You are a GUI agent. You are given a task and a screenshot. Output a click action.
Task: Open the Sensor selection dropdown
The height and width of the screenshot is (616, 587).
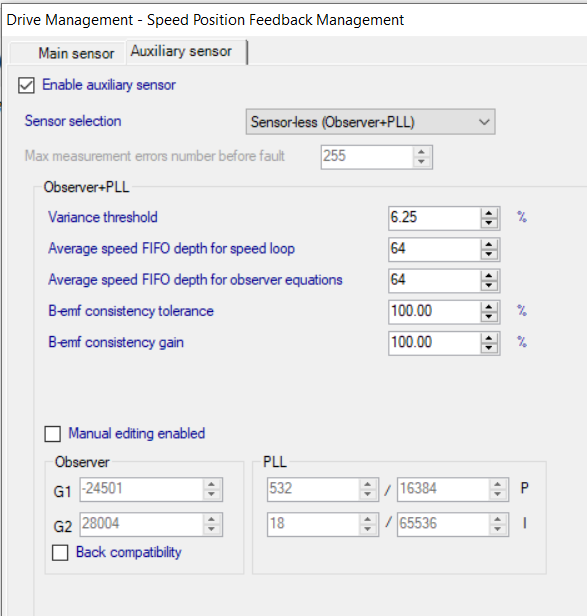point(370,122)
